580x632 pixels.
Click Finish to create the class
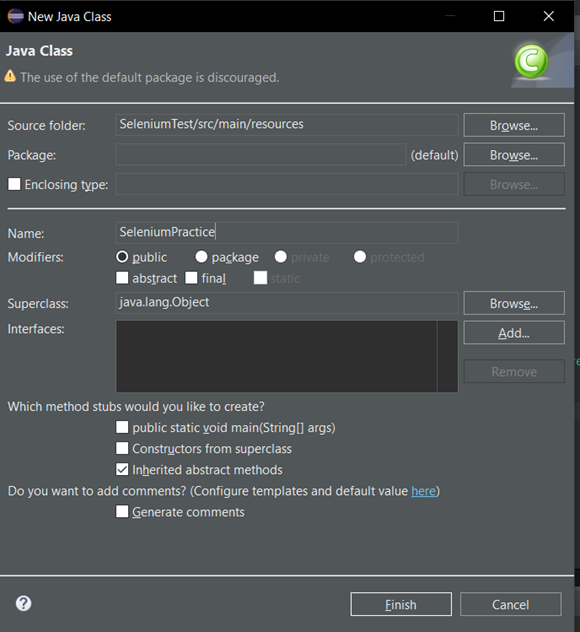401,604
